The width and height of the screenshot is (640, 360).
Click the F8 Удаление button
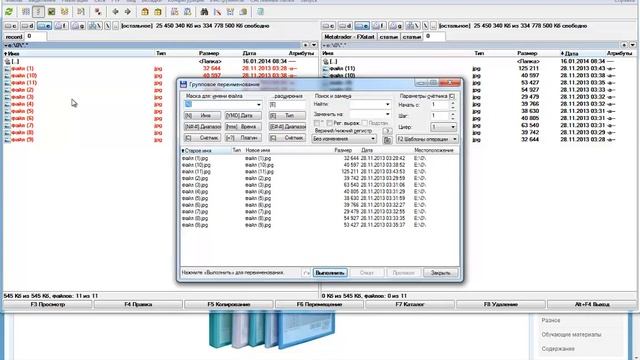coord(501,304)
